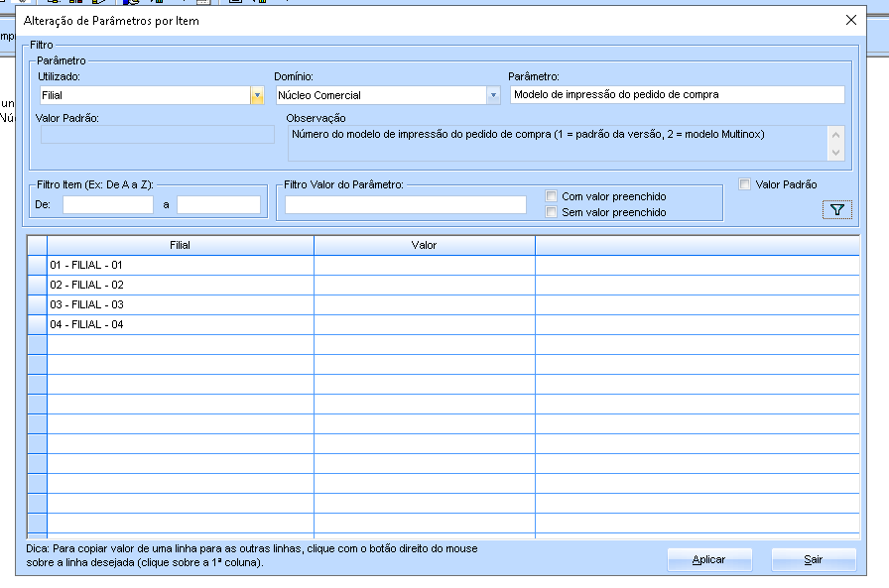Viewport: 889px width, 588px height.
Task: Click the Parâmetro text field
Action: point(677,95)
